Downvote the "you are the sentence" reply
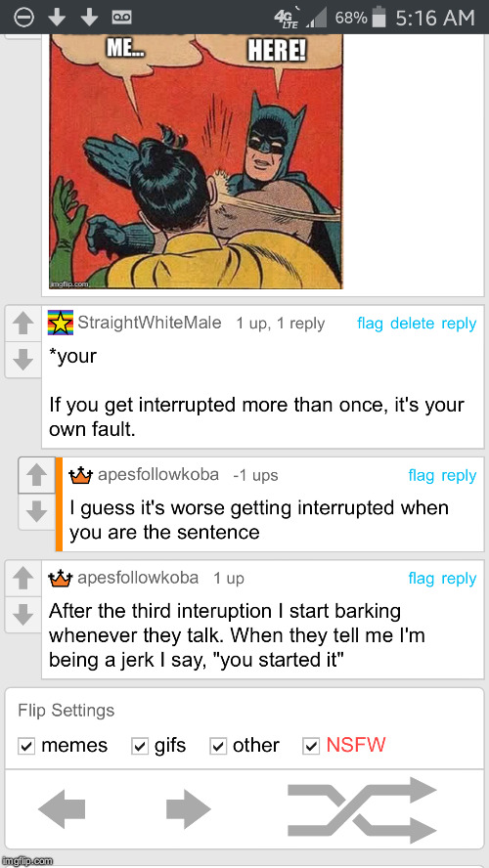The height and width of the screenshot is (868, 489). [36, 512]
